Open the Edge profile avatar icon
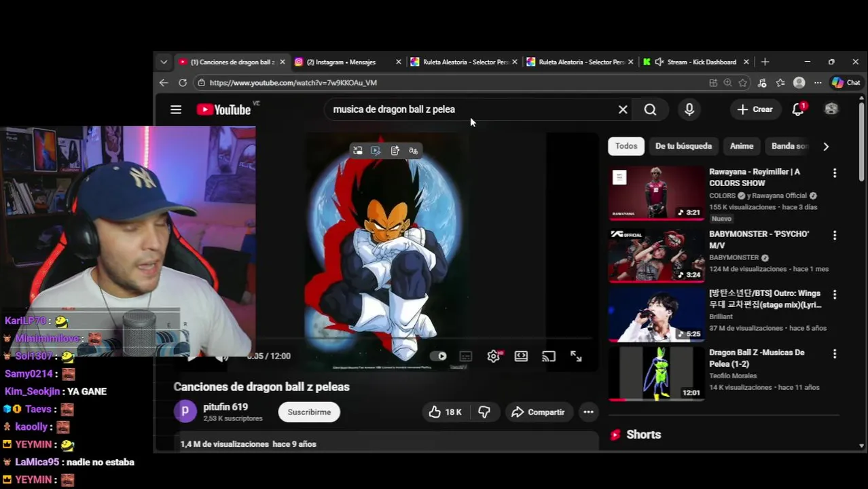The image size is (868, 489). (799, 83)
